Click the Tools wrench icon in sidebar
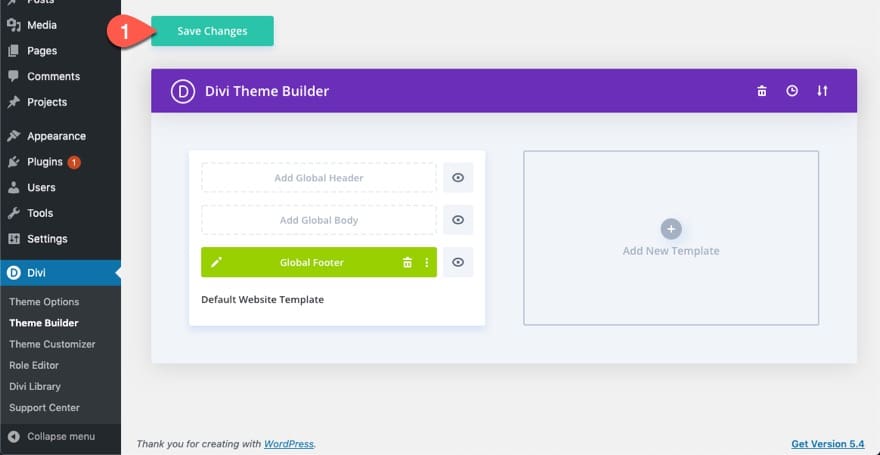 click(x=14, y=213)
